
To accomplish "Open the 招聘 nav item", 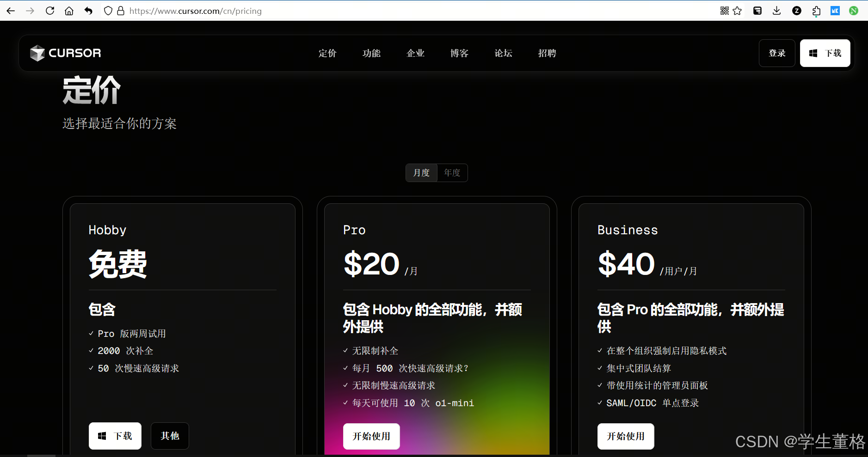I will (547, 53).
